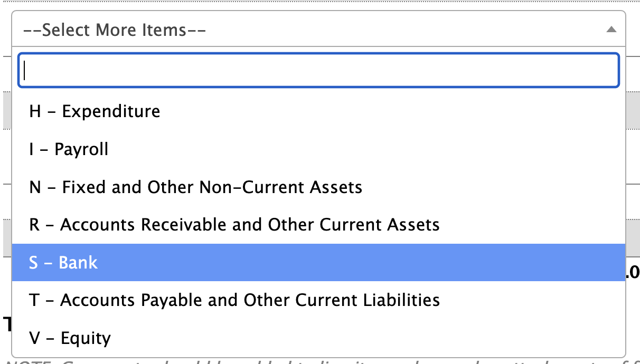This screenshot has height=364, width=640.
Task: Click the blue highlighted Bank row
Action: point(318,263)
